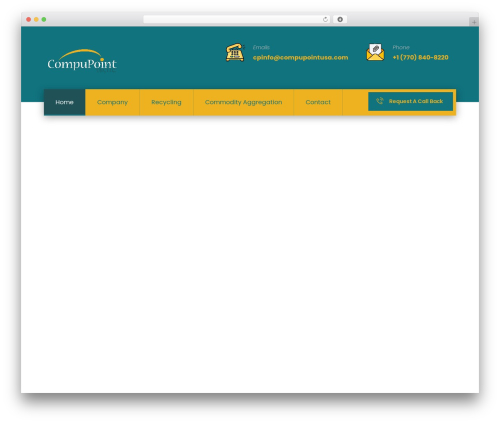Click the envelope icon beside Phone
The height and width of the screenshot is (423, 500).
pyautogui.click(x=375, y=52)
